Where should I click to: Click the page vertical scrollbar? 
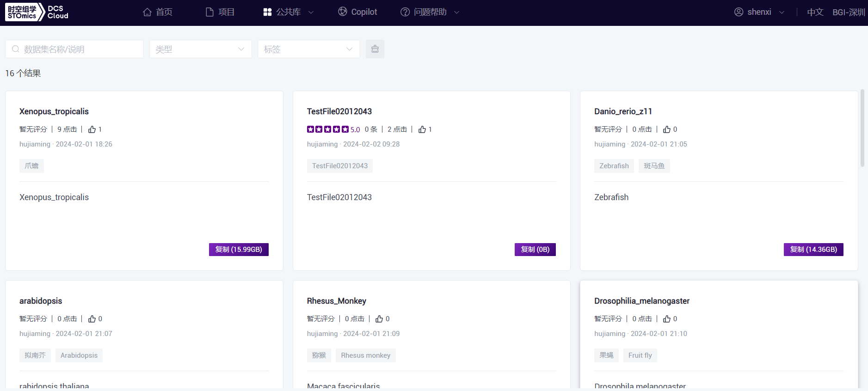[862, 128]
